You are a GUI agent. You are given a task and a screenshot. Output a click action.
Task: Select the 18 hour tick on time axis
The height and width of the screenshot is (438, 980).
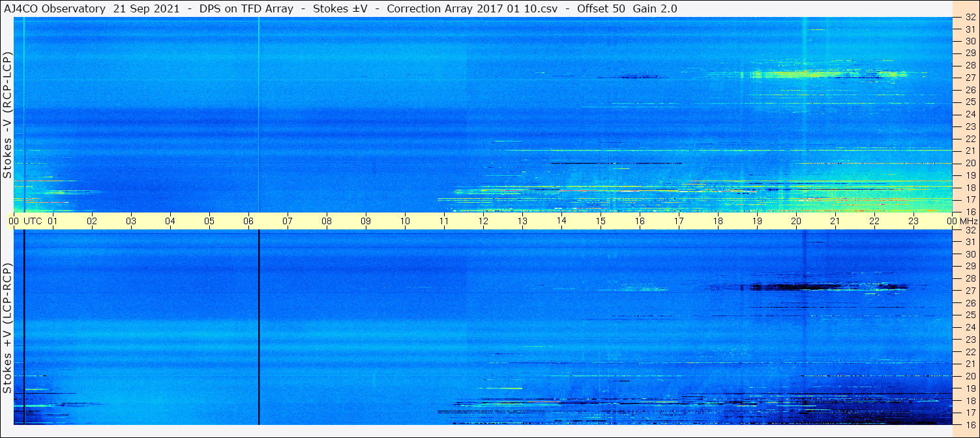pyautogui.click(x=718, y=221)
